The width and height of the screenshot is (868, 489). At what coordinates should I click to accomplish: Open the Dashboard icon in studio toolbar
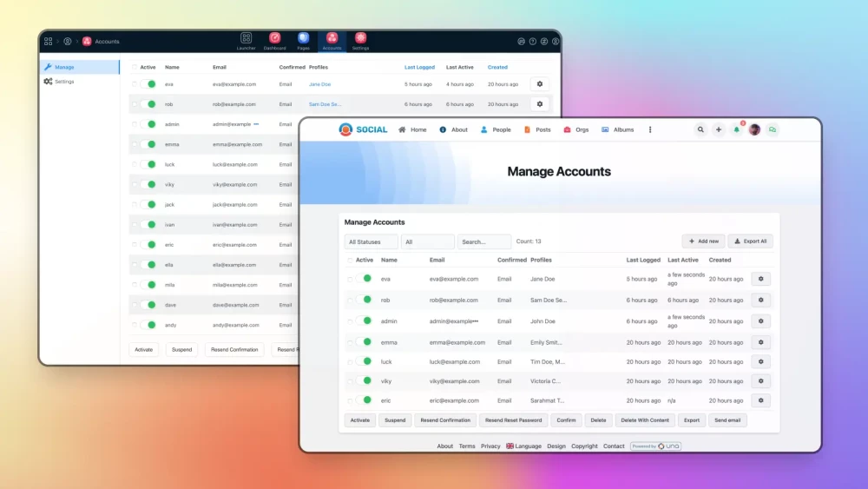(274, 39)
